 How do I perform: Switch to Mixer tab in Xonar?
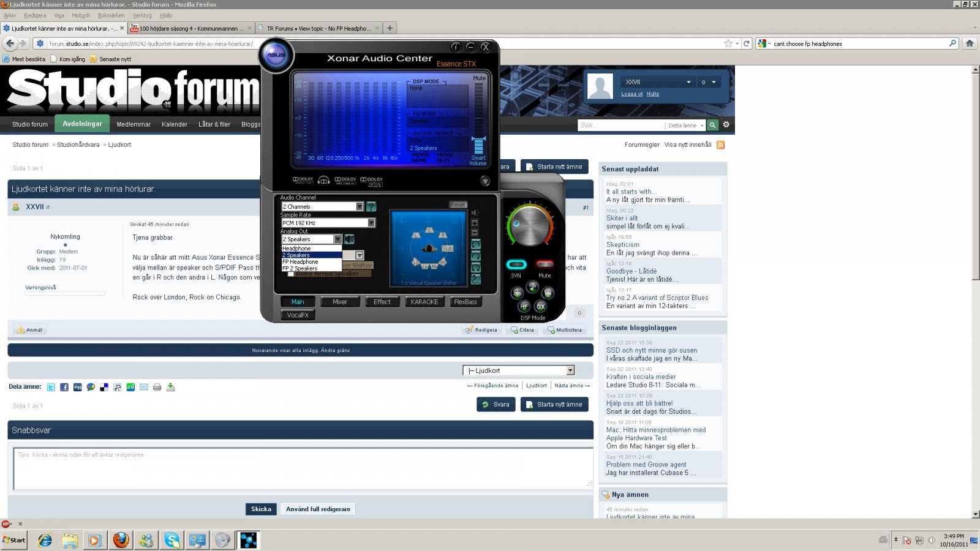click(340, 302)
